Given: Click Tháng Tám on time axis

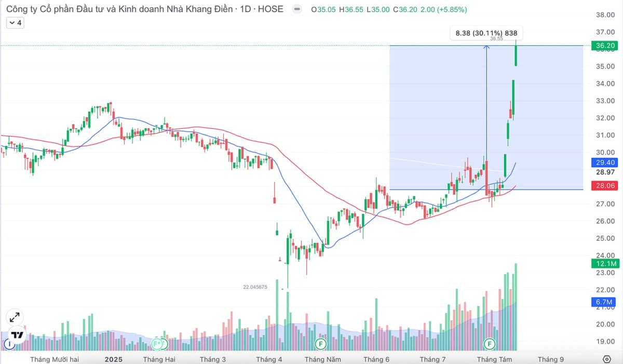Looking at the screenshot, I should coord(495,359).
